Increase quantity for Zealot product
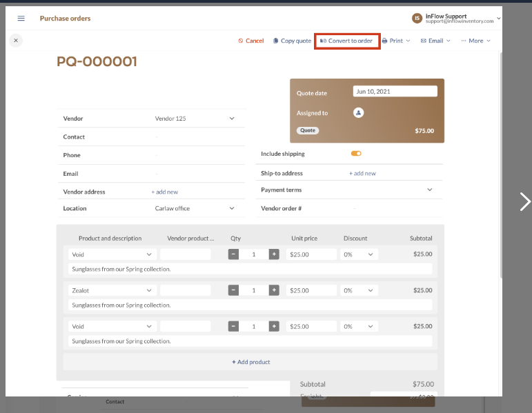Screen dimensions: 532x413 coord(274,290)
